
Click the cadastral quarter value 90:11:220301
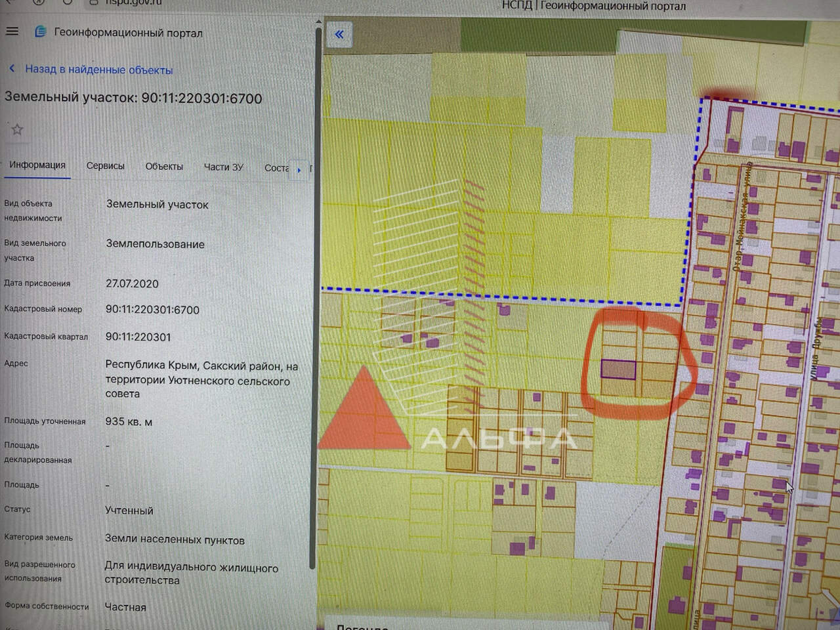click(x=138, y=337)
